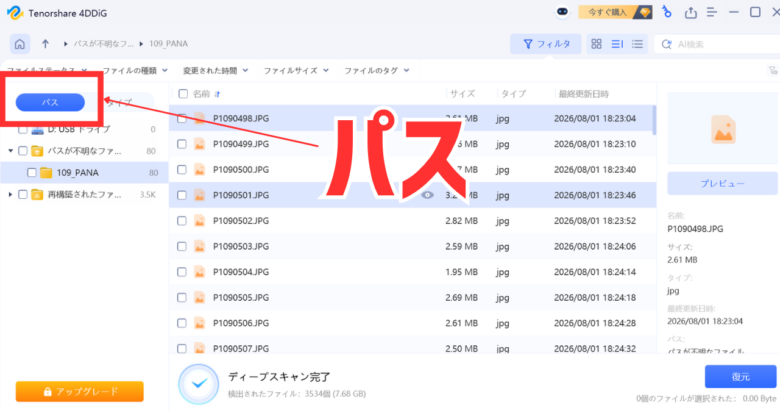Sort by the サイズ column header
Viewport: 780px width, 410px height.
click(x=462, y=94)
